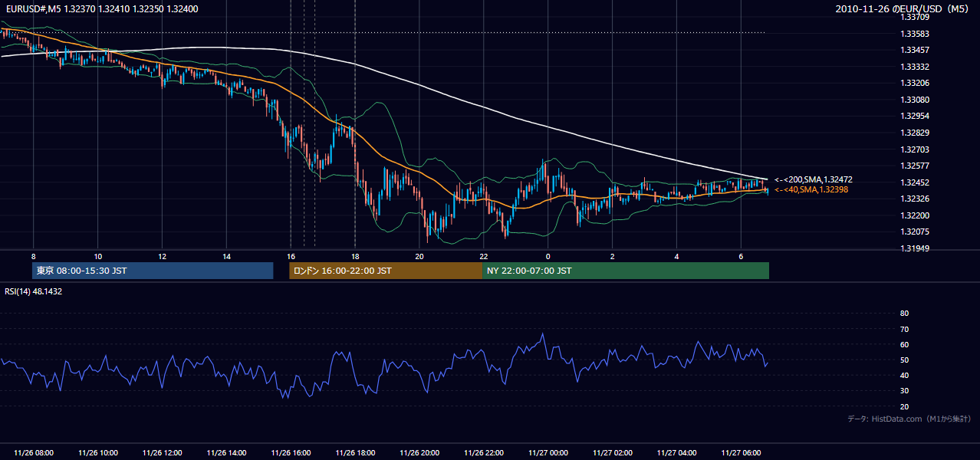Image resolution: width=980 pixels, height=460 pixels.
Task: Click price level 1.33457 on the axis
Action: (x=915, y=50)
